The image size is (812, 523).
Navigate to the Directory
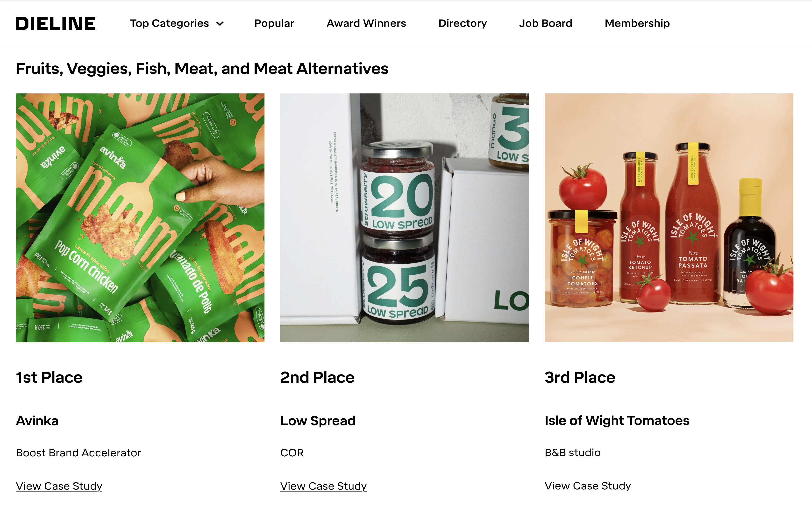(x=463, y=23)
